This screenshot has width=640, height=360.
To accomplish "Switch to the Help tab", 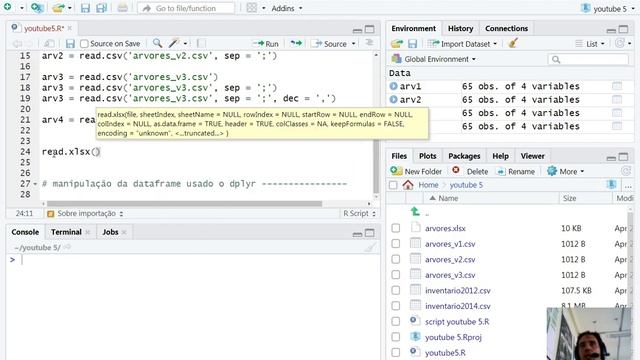I will 500,156.
